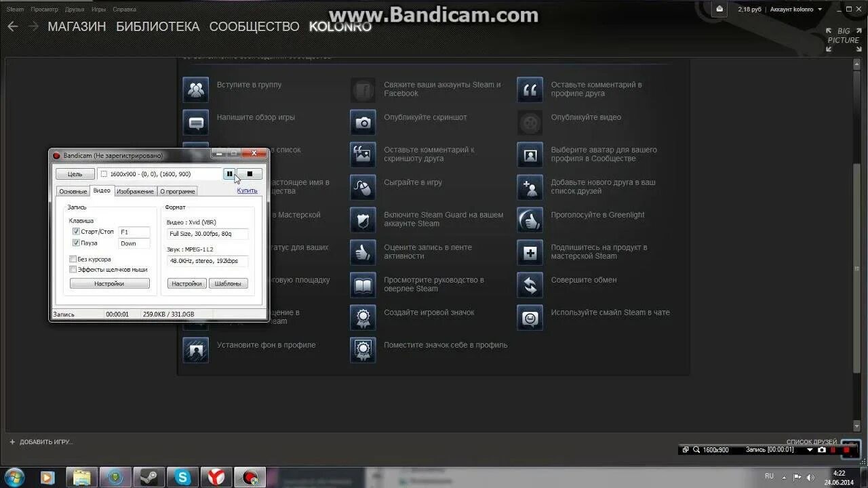Click the Включите Steam Guard shield icon
Image resolution: width=868 pixels, height=488 pixels.
(x=363, y=220)
